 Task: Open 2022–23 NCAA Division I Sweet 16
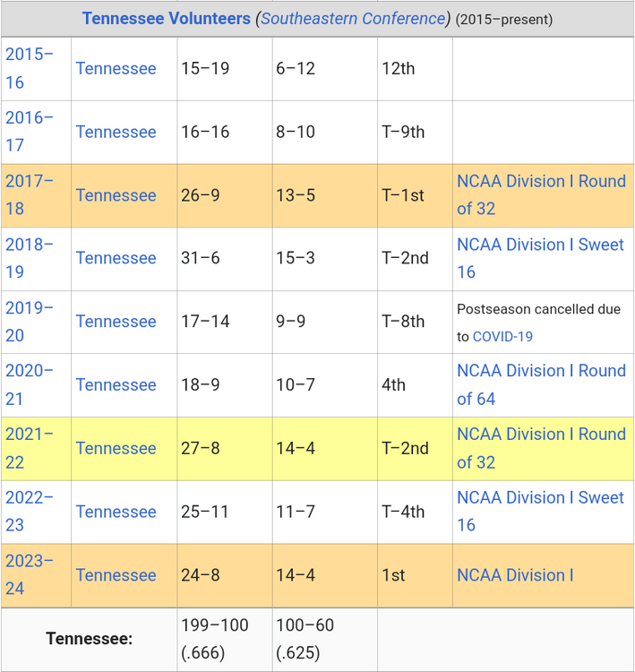(540, 512)
